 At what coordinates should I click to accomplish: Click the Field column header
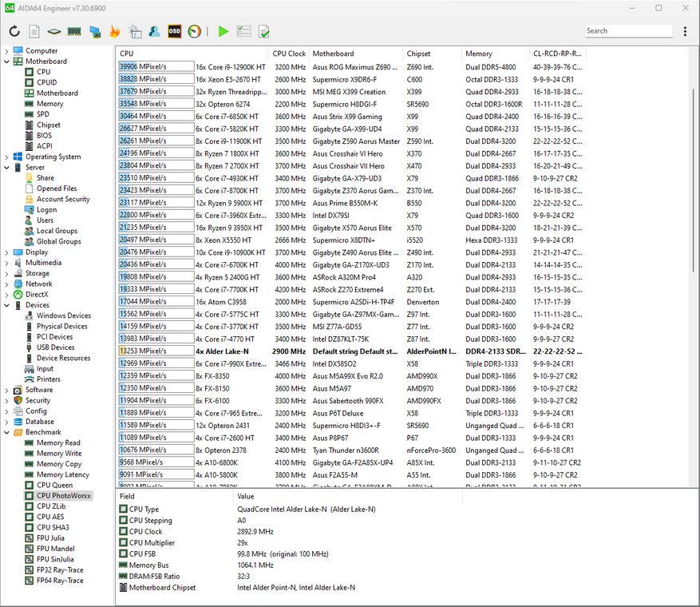[175, 497]
